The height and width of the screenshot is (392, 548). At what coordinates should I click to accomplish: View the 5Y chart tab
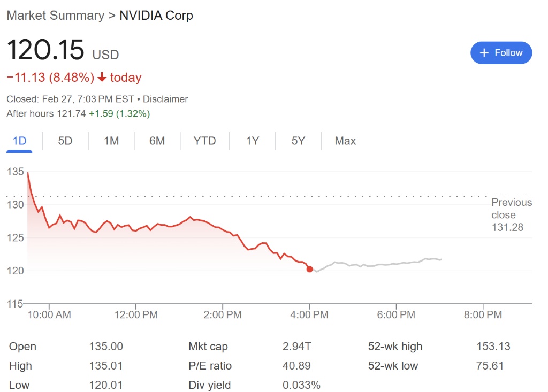pyautogui.click(x=298, y=141)
